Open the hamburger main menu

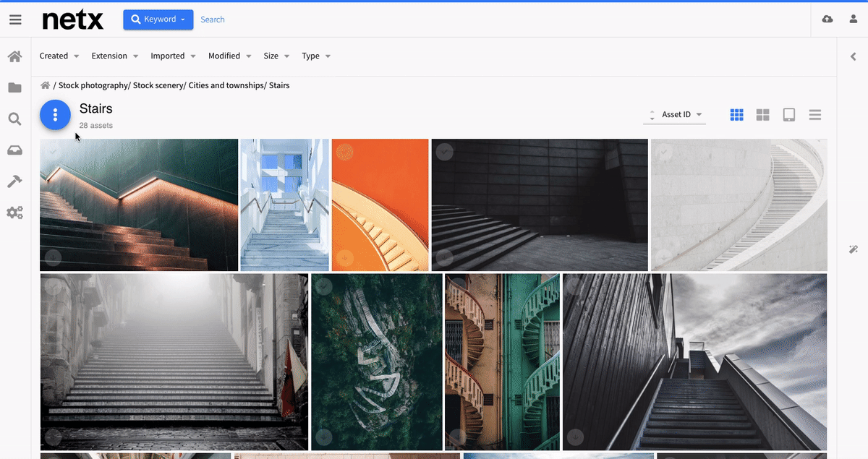(15, 20)
